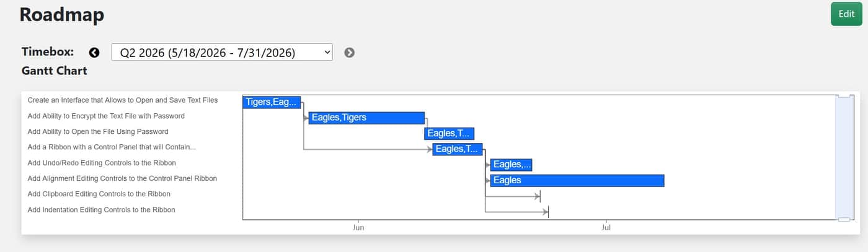
Task: Grab the top handle of range slider
Action: pos(844,96)
